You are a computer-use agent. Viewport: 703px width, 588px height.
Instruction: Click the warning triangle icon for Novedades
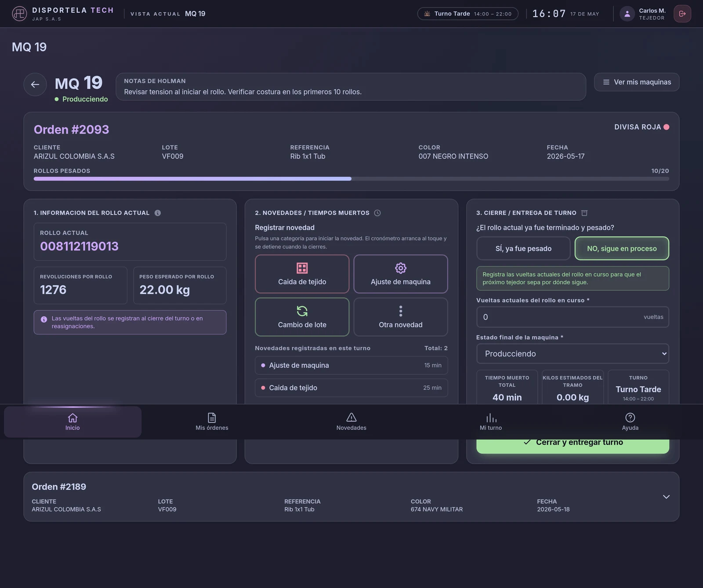351,417
